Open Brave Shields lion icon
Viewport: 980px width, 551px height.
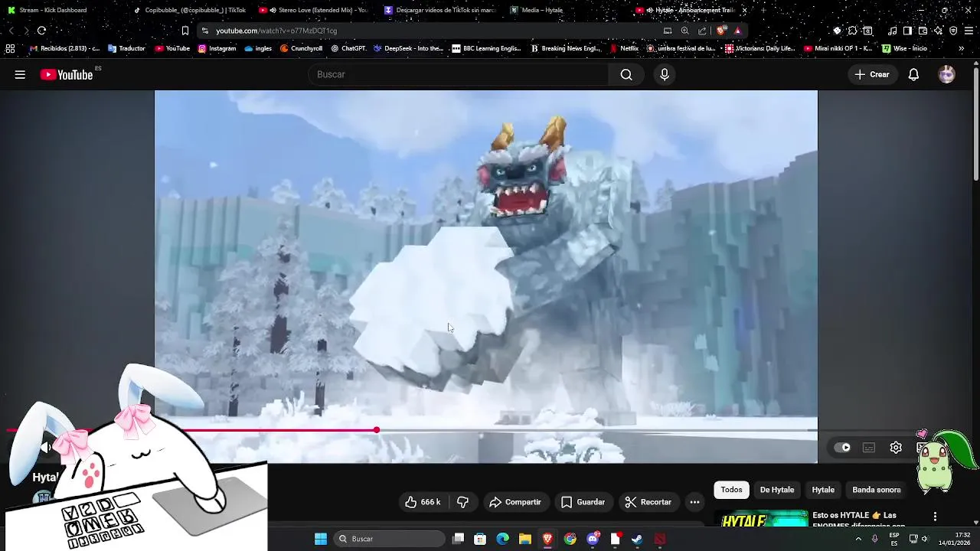click(x=720, y=31)
